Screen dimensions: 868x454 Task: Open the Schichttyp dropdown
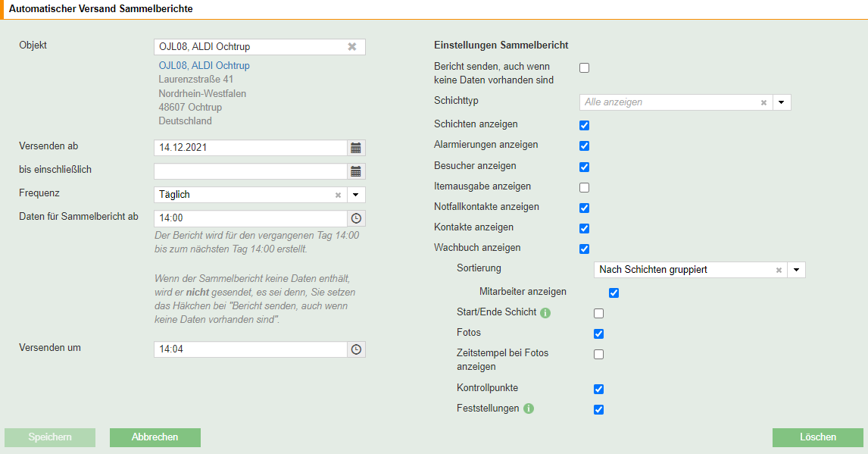[x=782, y=102]
